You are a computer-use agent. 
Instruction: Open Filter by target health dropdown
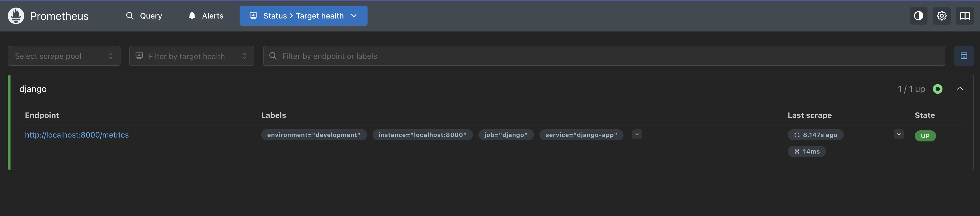(191, 56)
